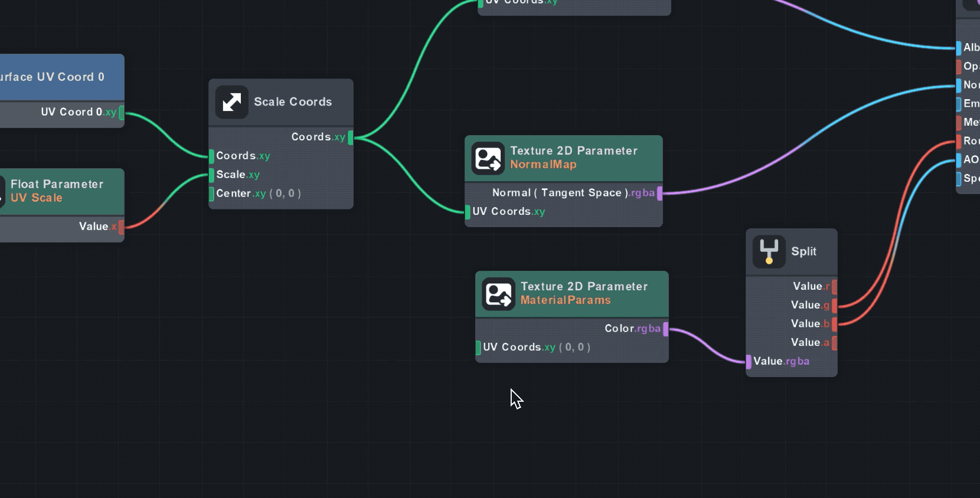Select the Scale Coords node title

click(x=293, y=102)
